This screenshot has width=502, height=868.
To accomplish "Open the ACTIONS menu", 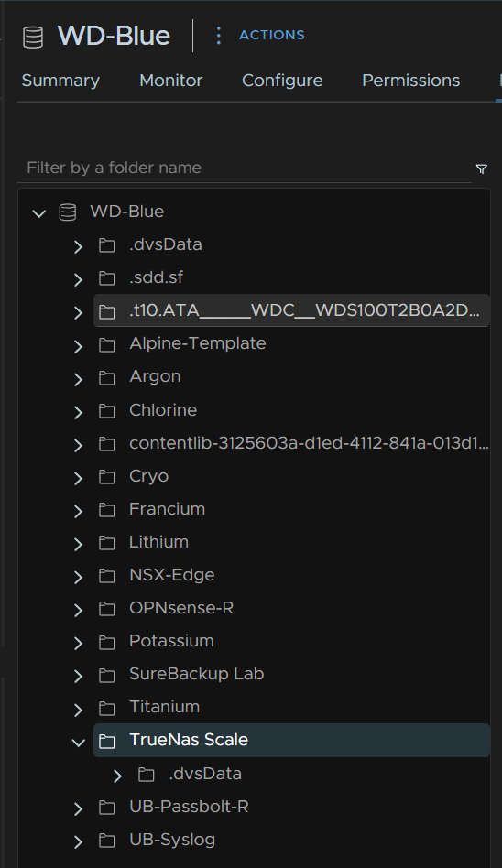I will point(271,35).
